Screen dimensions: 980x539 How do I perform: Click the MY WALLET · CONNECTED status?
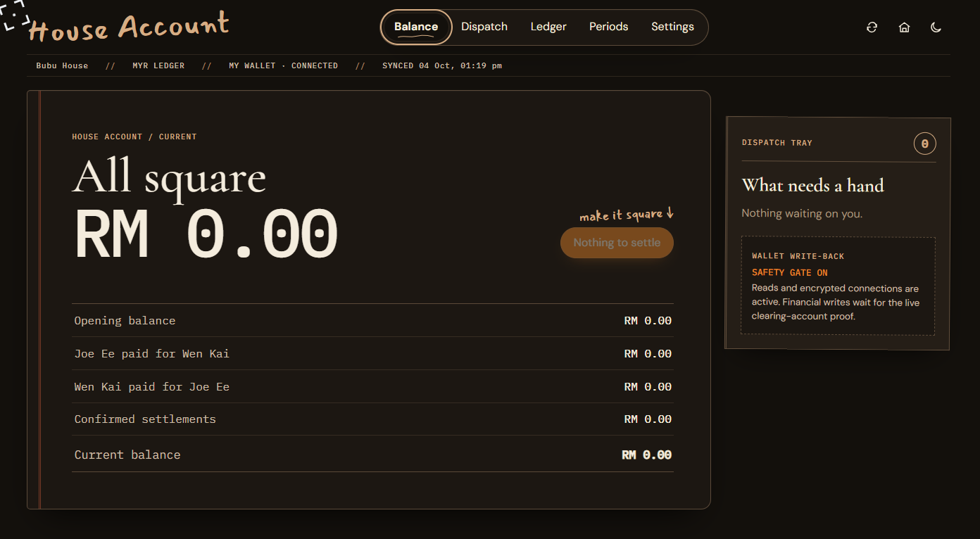[283, 66]
